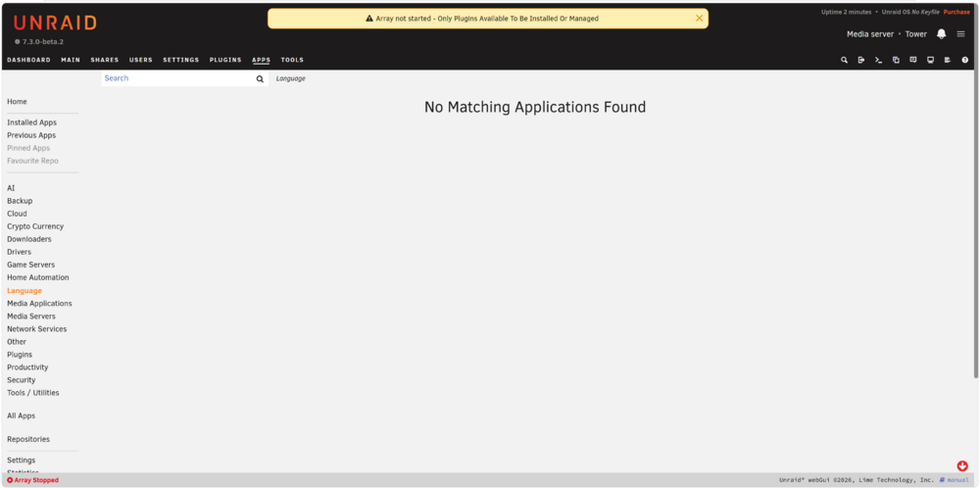980x488 pixels.
Task: Click the Array Stopped status indicator
Action: click(x=32, y=480)
